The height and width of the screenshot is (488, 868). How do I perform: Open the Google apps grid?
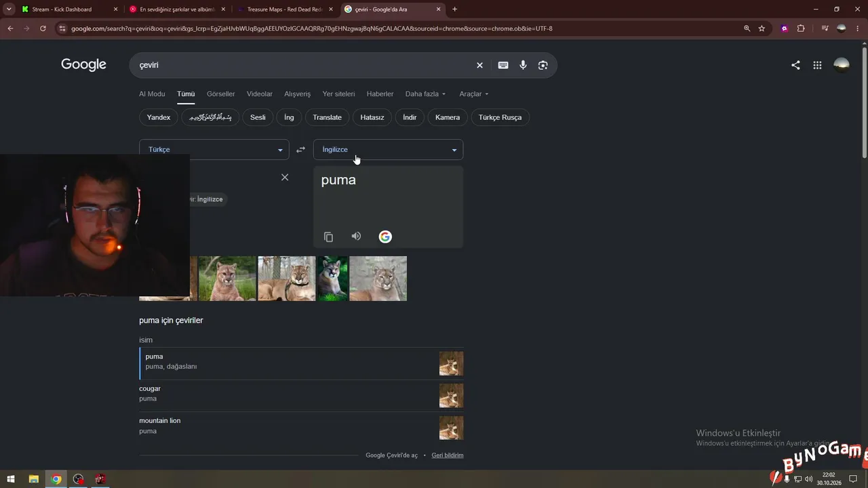click(x=818, y=65)
